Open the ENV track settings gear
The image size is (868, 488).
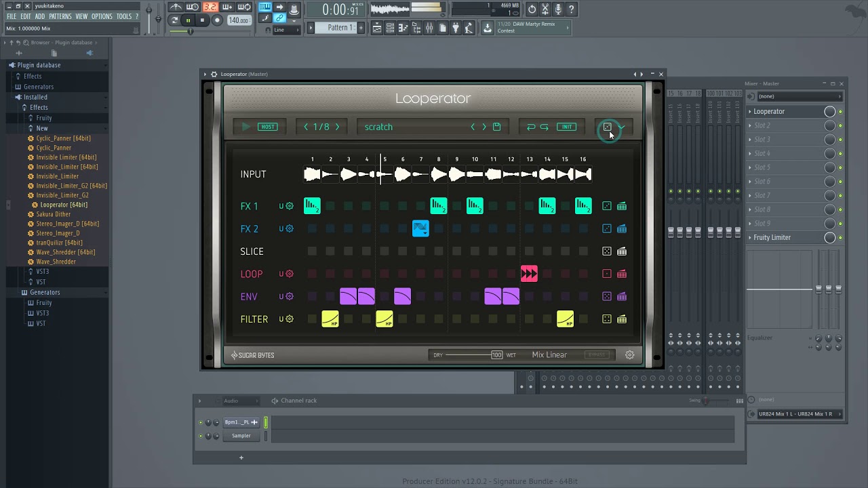pos(290,296)
